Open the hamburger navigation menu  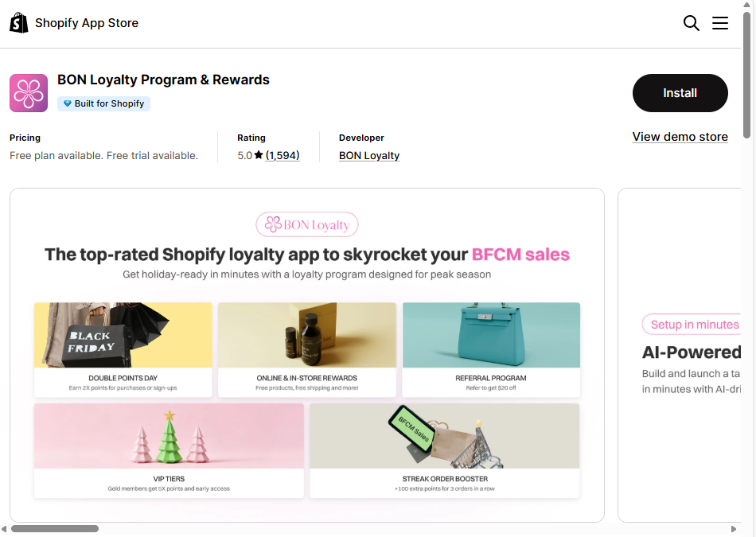720,23
